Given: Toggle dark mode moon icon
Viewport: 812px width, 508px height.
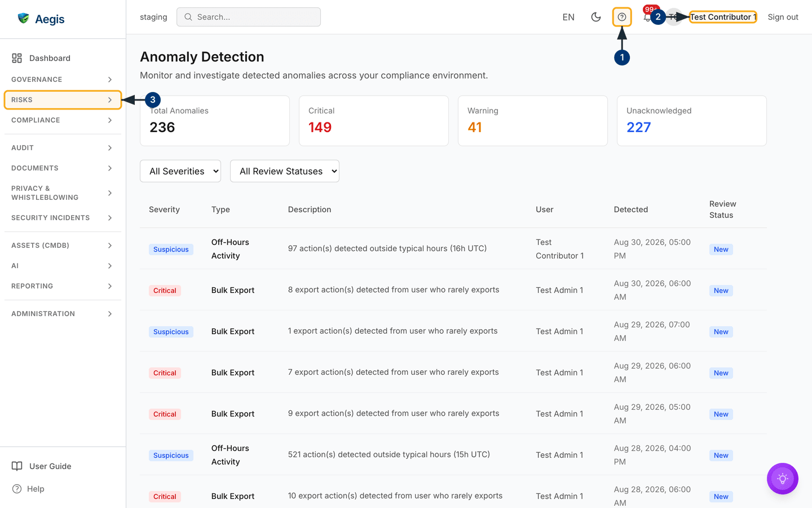Looking at the screenshot, I should pyautogui.click(x=595, y=17).
